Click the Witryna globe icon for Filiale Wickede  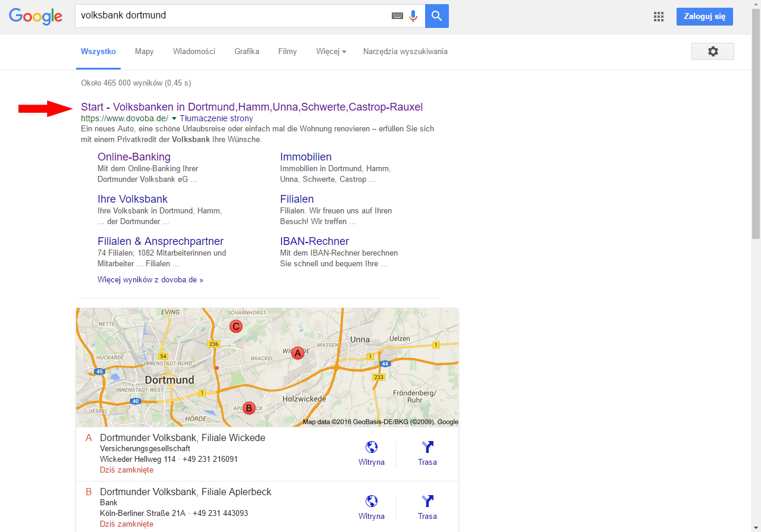(x=372, y=447)
